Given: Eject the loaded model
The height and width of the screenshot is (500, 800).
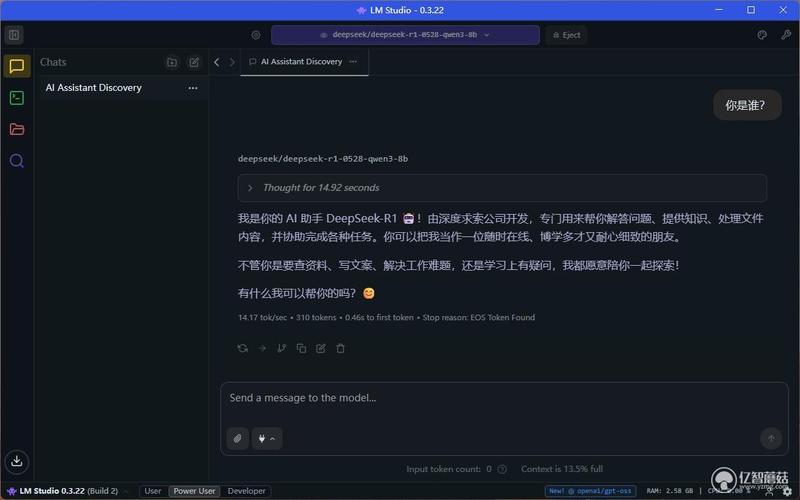Looking at the screenshot, I should pos(566,35).
